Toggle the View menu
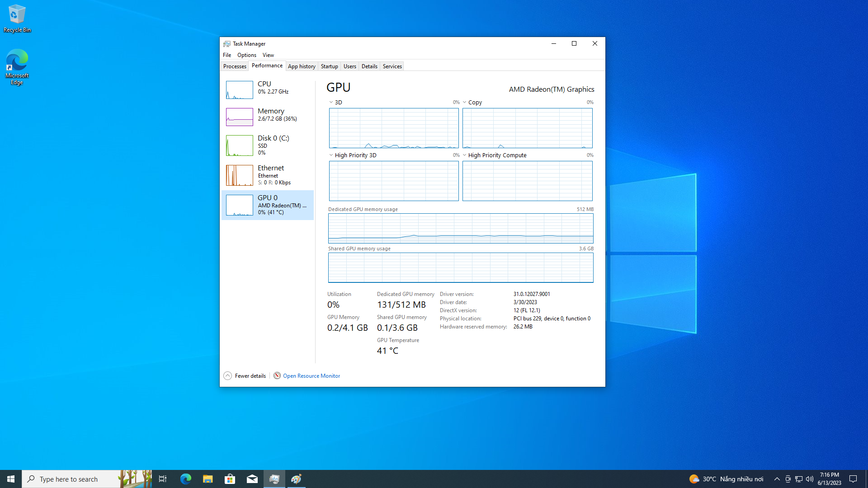The width and height of the screenshot is (868, 488). [x=268, y=55]
